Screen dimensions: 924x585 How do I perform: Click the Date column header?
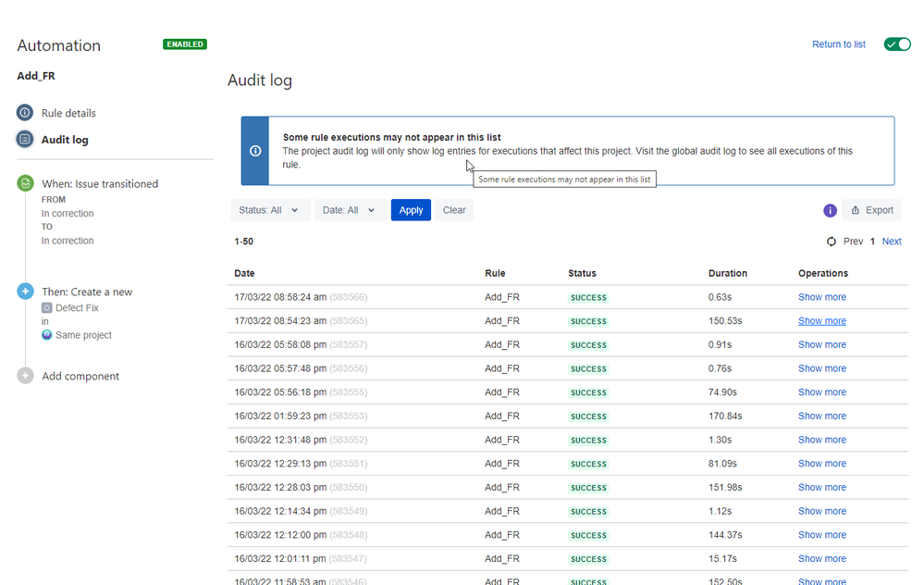click(x=244, y=273)
